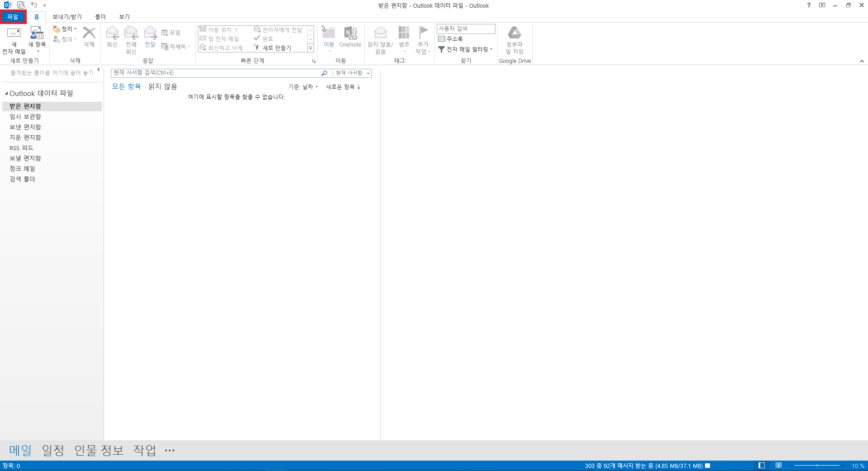Collapse the Outlook 데이터 파일 tree
868x471 pixels.
(6, 94)
